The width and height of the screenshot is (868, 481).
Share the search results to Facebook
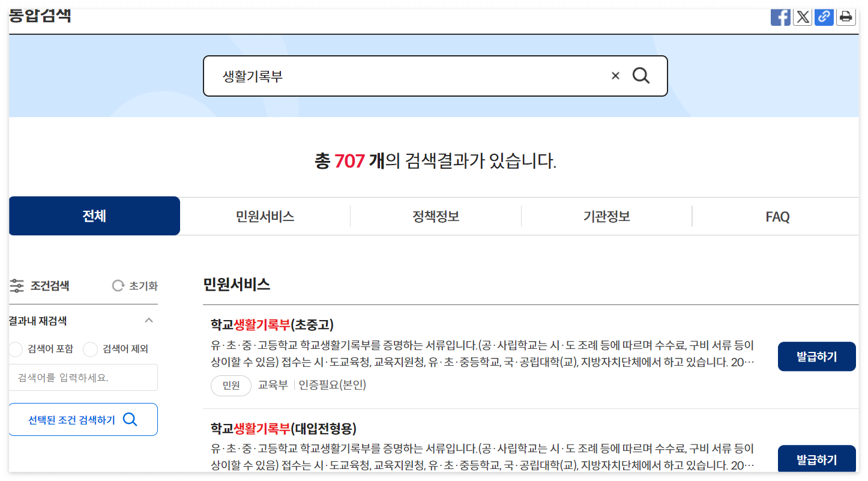click(x=780, y=16)
